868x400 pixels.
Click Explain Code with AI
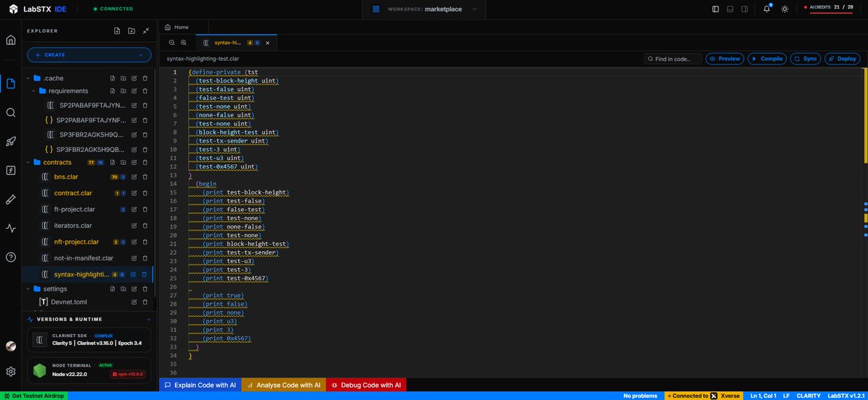pos(200,386)
